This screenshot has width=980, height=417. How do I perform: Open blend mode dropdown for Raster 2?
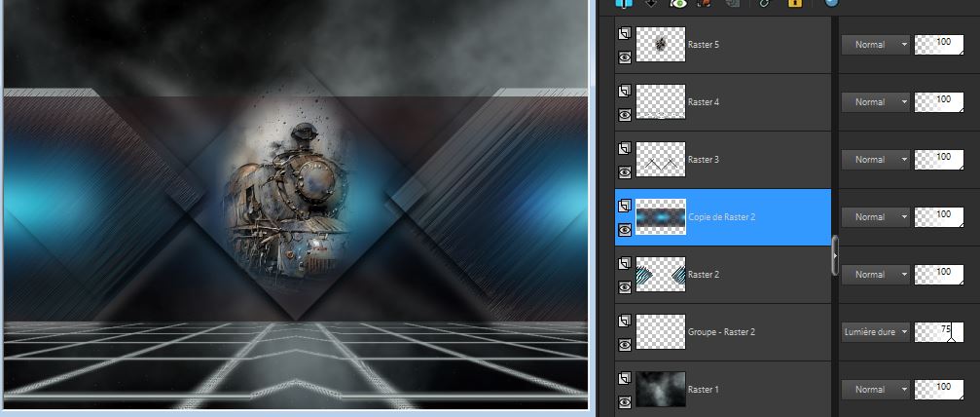click(x=876, y=274)
